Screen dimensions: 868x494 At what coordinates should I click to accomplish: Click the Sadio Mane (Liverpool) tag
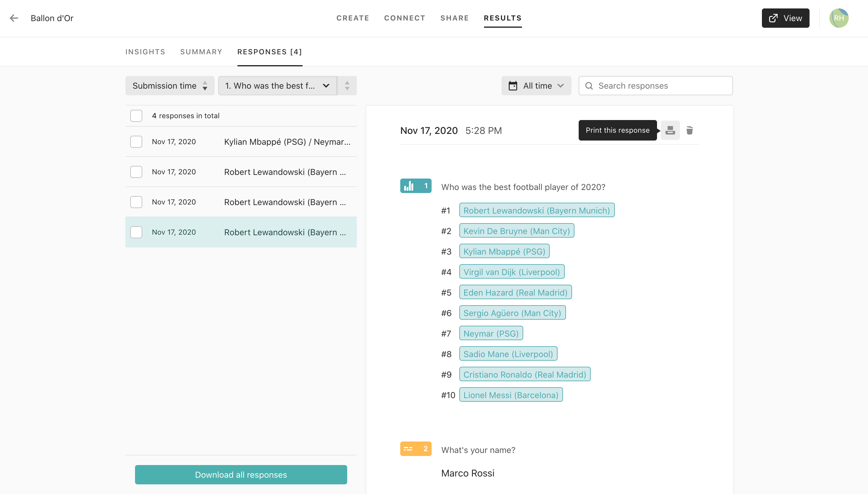coord(508,354)
